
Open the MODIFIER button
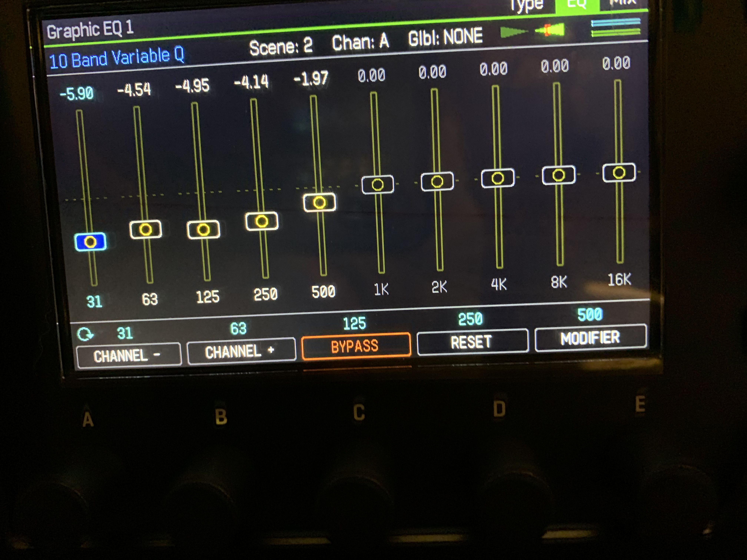[590, 338]
